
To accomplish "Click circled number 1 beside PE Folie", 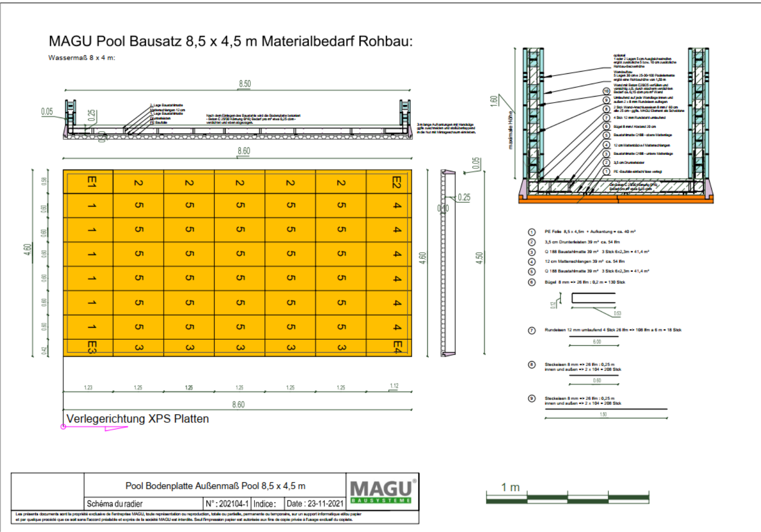I will tap(531, 232).
